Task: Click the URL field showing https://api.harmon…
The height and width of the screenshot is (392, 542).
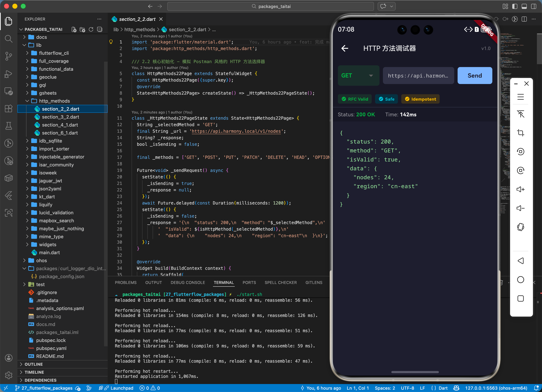Action: pos(418,76)
